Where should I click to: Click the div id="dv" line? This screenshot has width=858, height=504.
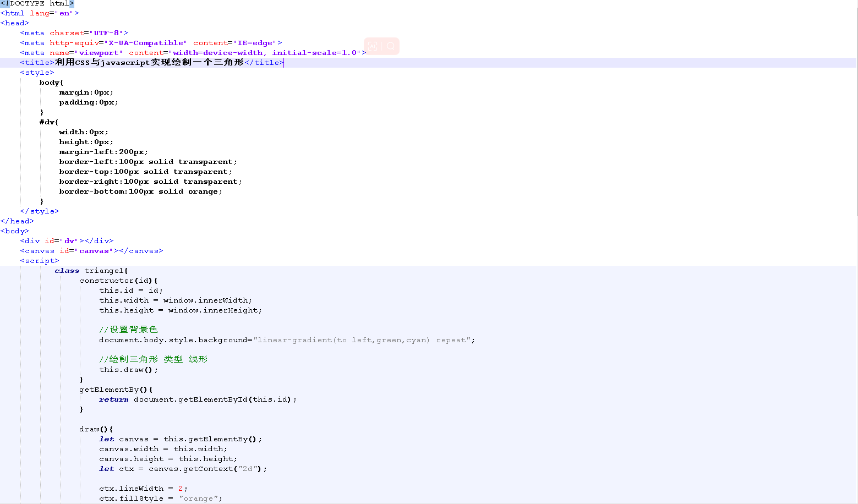click(x=67, y=241)
